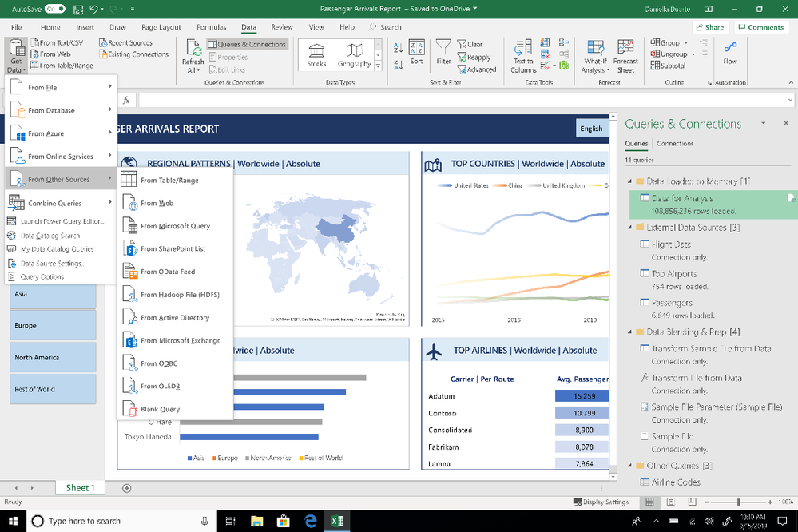The width and height of the screenshot is (798, 532).
Task: Click the zoom slider handle
Action: [738, 502]
